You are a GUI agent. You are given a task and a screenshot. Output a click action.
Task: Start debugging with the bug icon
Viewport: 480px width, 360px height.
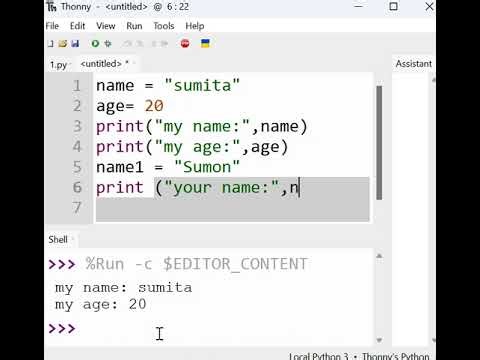click(108, 43)
